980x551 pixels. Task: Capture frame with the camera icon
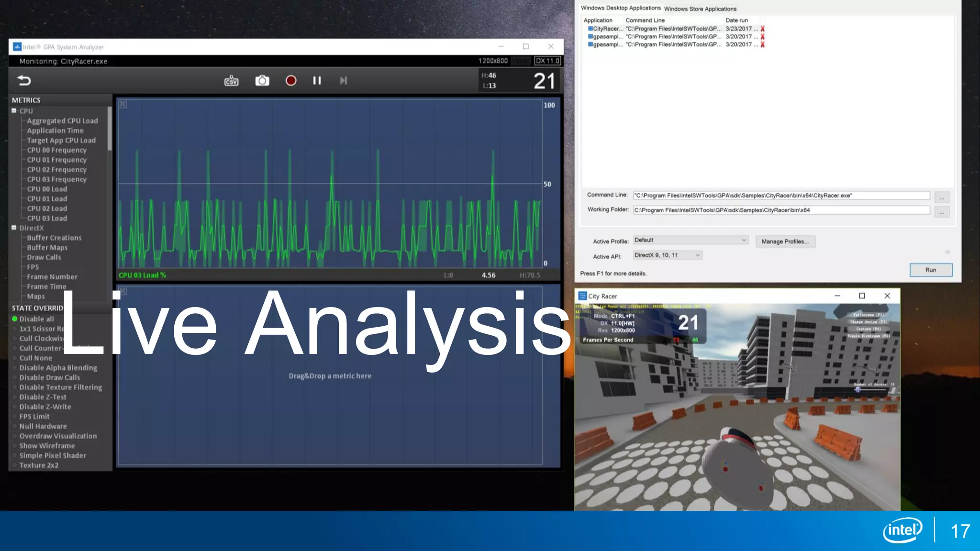coord(262,80)
